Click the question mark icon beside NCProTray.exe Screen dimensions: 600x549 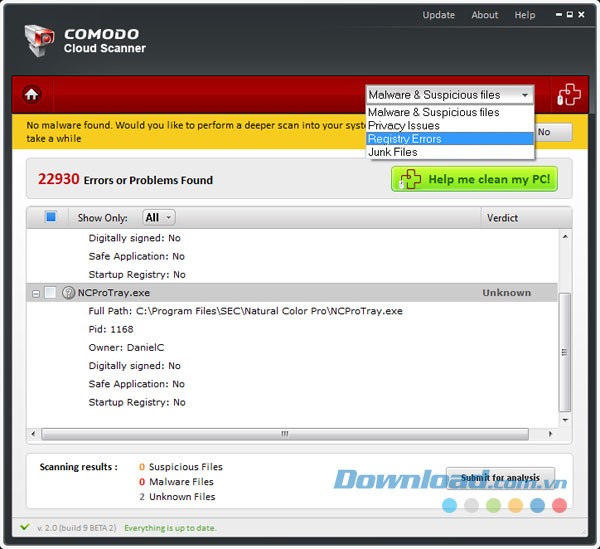click(x=68, y=293)
